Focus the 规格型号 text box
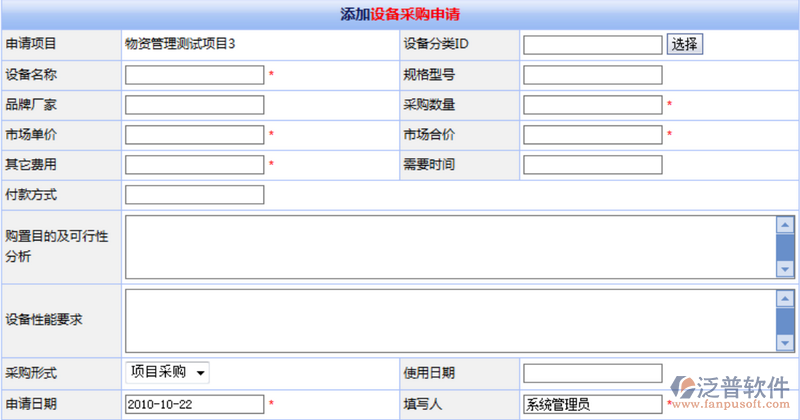800x420 pixels. [592, 75]
